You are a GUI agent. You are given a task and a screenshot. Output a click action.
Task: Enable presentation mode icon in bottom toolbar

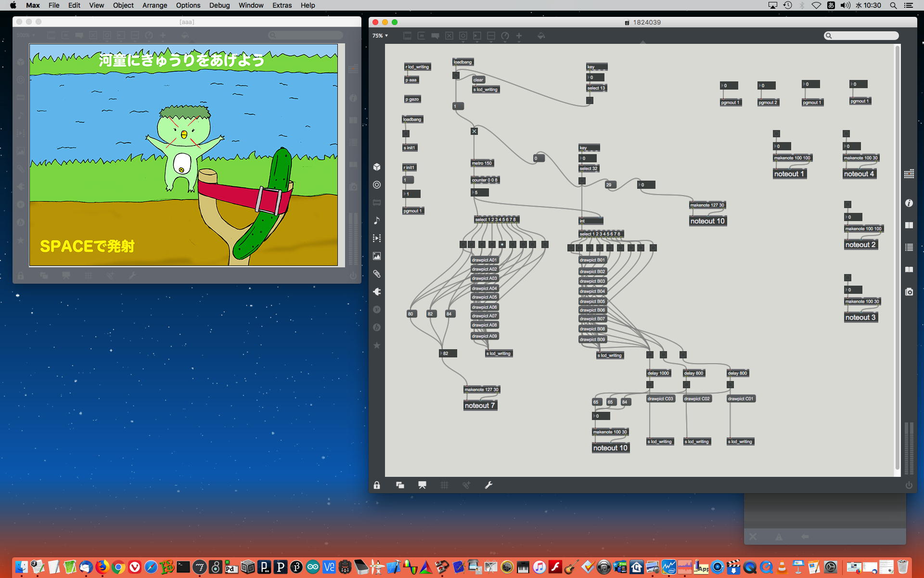click(422, 485)
